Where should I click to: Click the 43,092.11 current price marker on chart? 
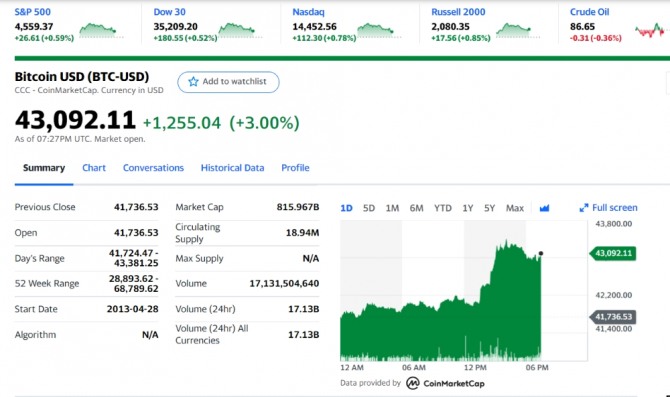click(x=613, y=253)
